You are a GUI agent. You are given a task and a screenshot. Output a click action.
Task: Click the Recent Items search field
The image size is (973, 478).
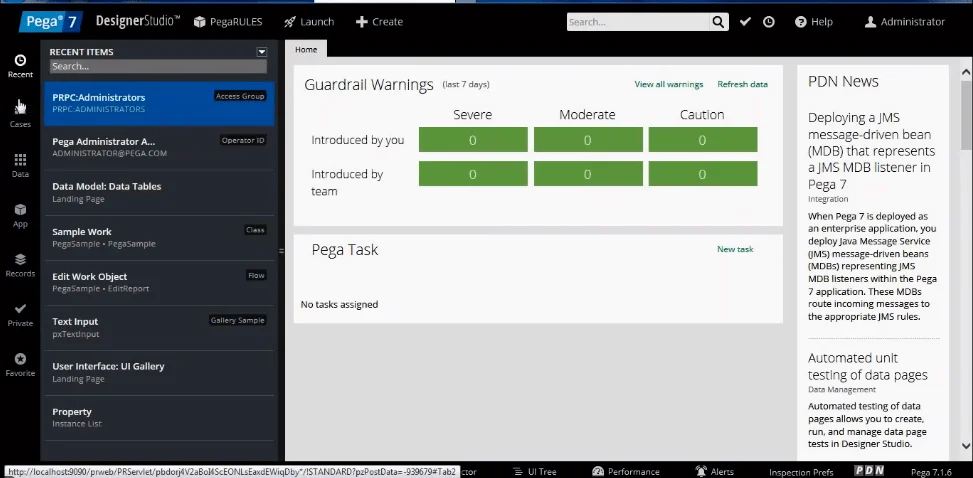[158, 67]
